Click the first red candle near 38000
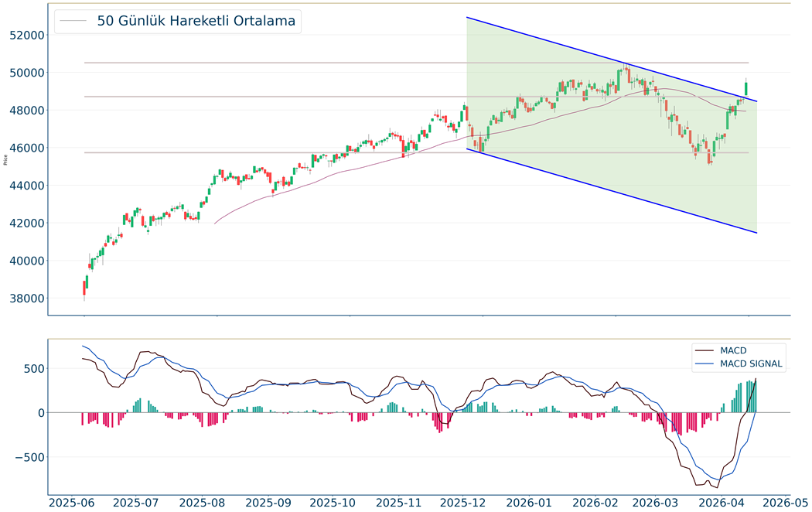 coord(84,288)
